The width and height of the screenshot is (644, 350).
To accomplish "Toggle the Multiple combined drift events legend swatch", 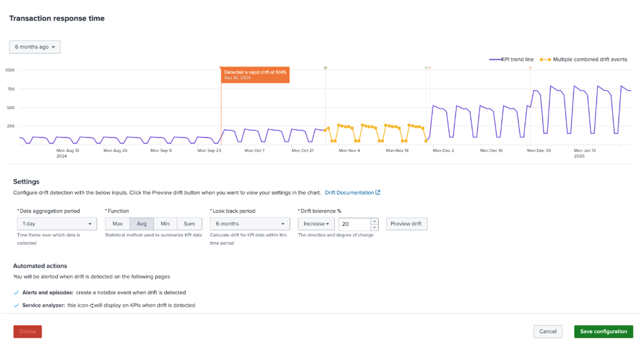I will (x=546, y=60).
